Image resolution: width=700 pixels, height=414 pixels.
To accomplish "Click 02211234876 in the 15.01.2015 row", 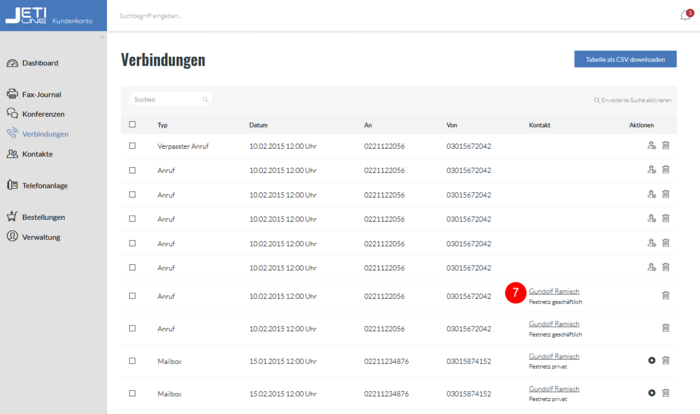I will point(386,361).
